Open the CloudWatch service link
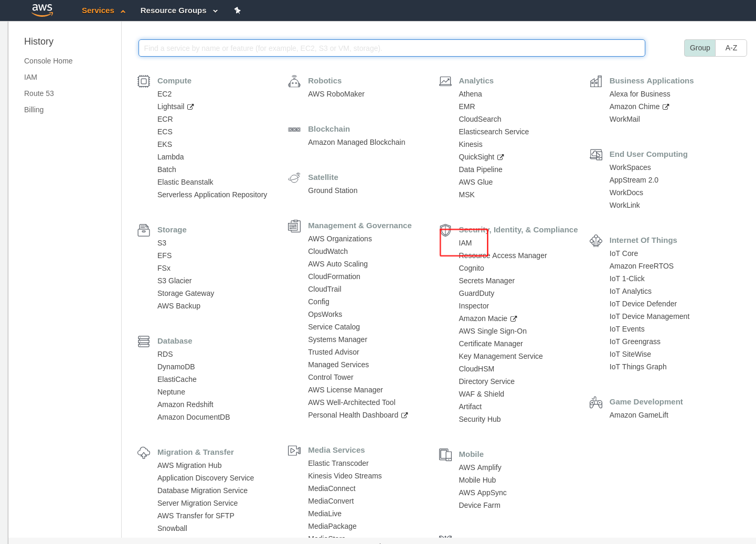 point(328,251)
